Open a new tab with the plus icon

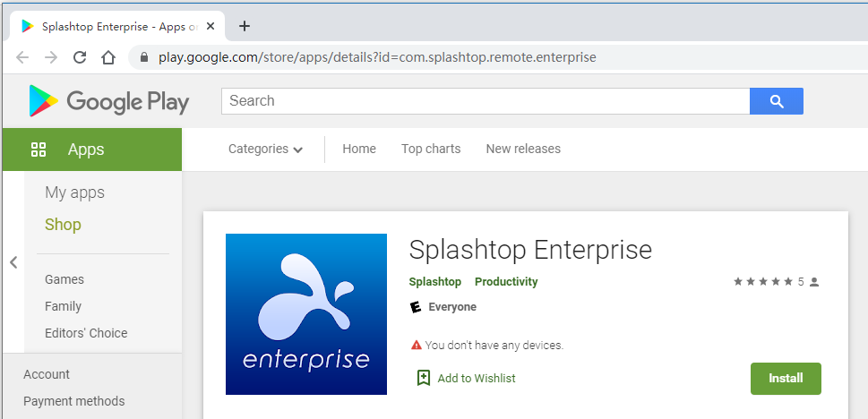pyautogui.click(x=245, y=26)
